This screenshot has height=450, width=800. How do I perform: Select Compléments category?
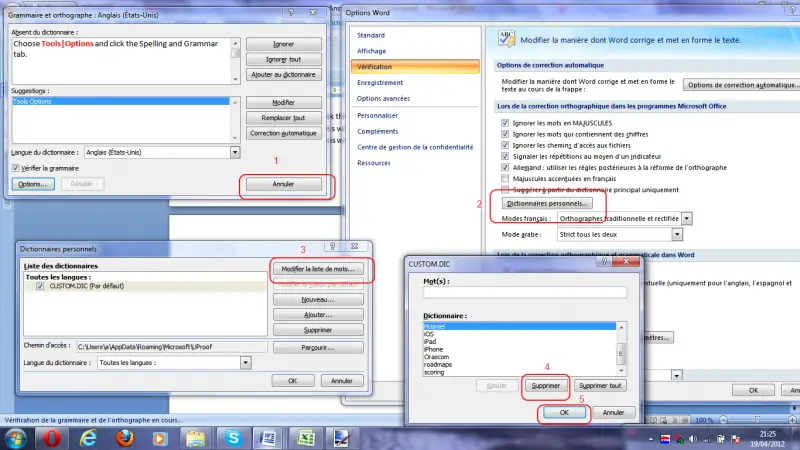coord(378,131)
